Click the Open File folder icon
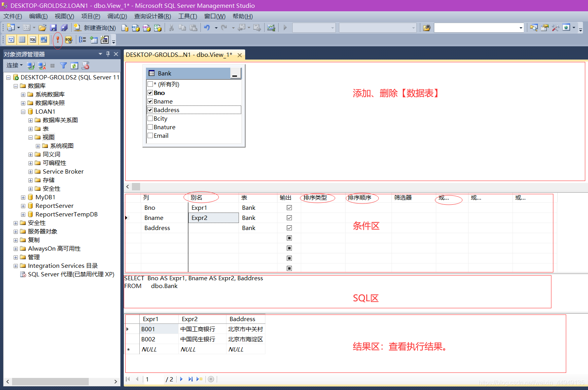The width and height of the screenshot is (588, 390). [x=42, y=28]
